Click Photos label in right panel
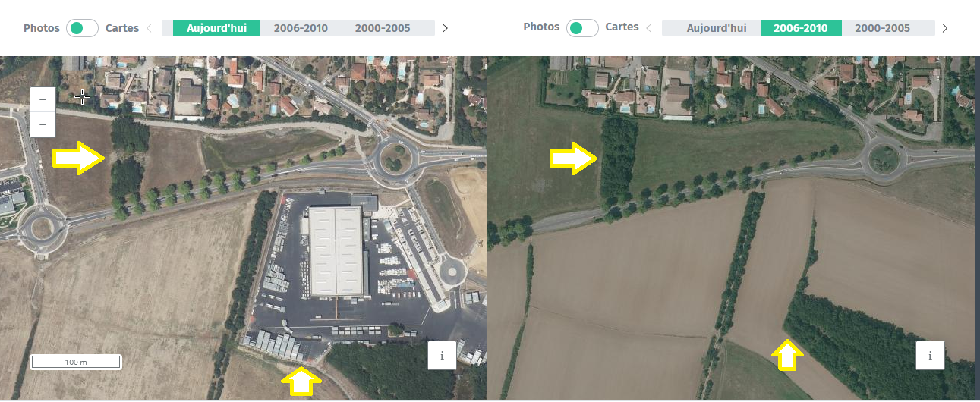 point(541,27)
